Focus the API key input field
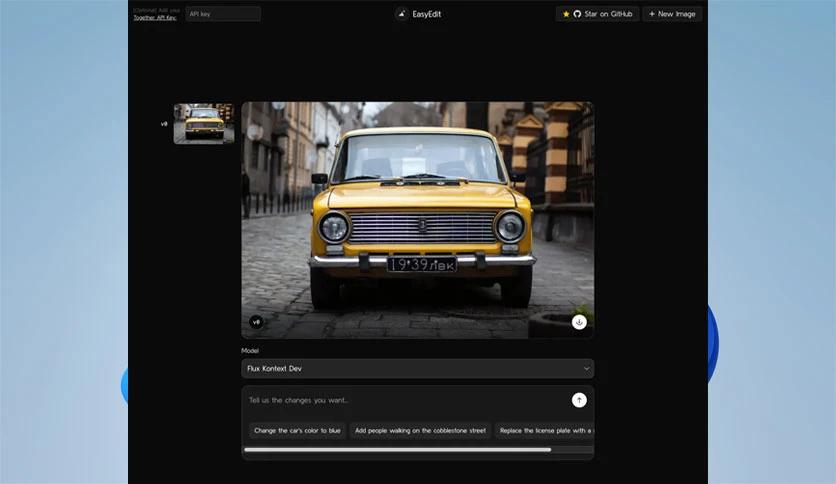This screenshot has height=484, width=836. 223,14
